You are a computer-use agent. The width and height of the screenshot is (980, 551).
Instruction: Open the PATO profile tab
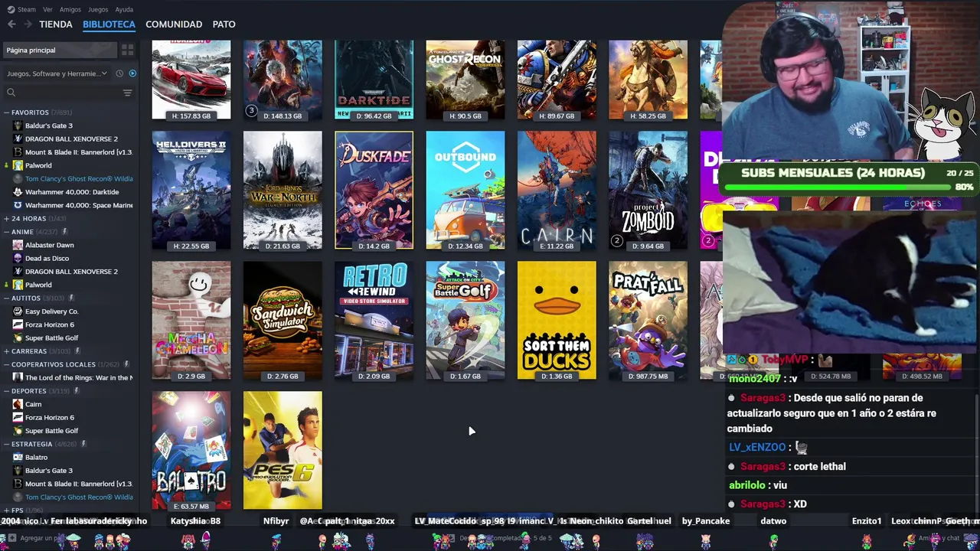tap(224, 24)
